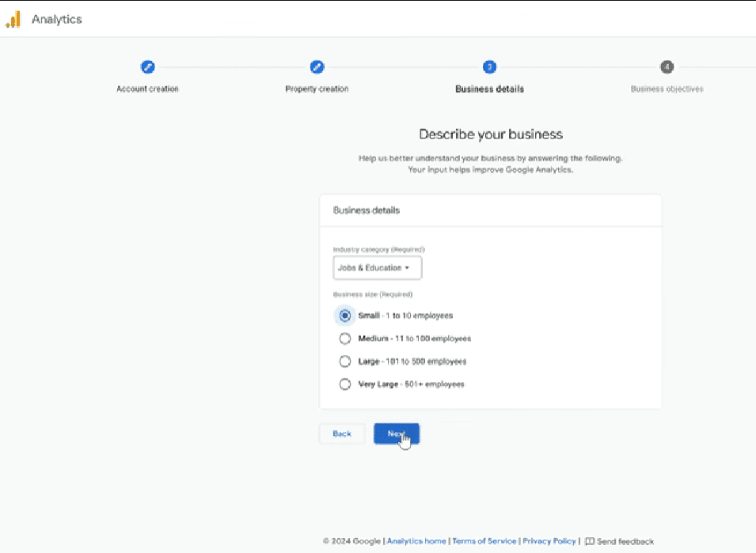
Task: Select the Small business size radio button
Action: tap(344, 315)
